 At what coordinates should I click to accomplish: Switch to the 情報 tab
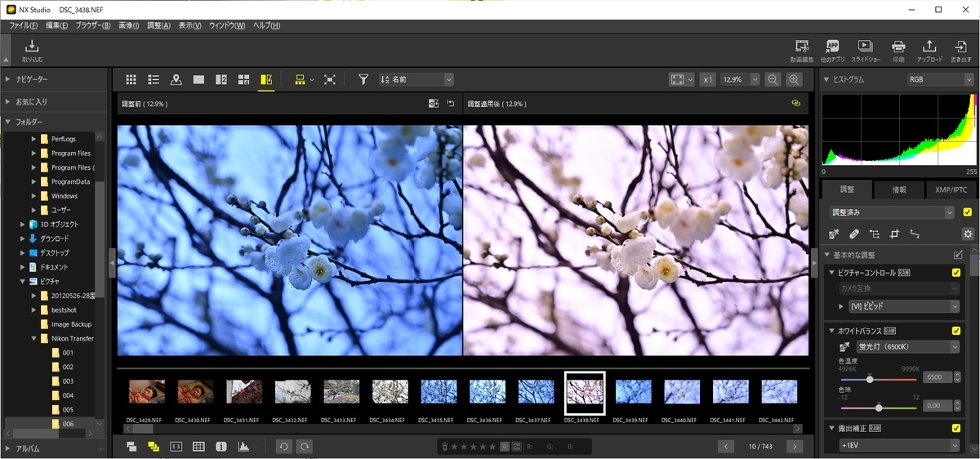click(898, 189)
